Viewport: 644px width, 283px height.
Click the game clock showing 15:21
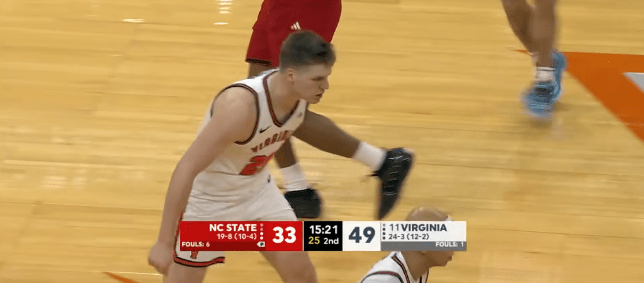tap(323, 229)
